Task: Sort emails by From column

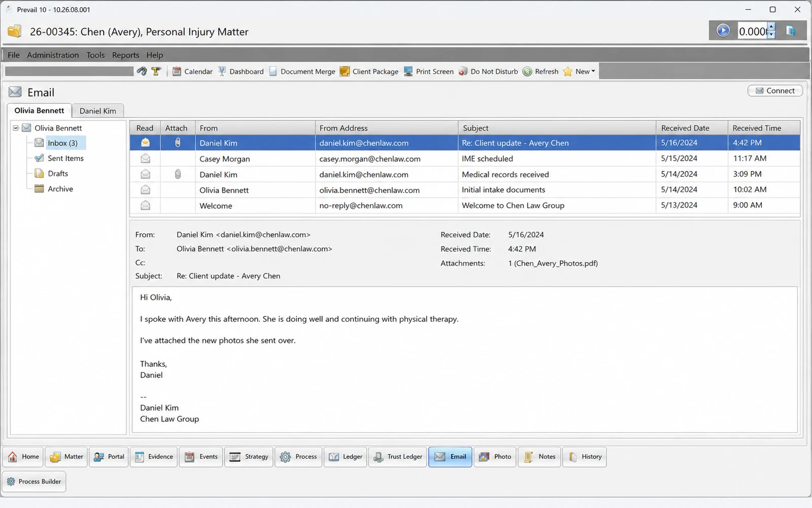Action: pos(255,128)
